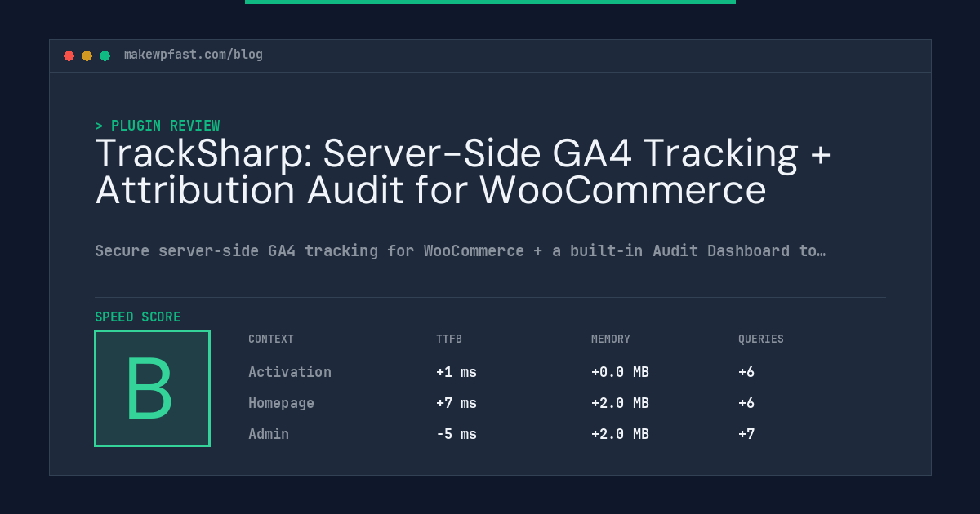Click the Admin row label

(x=269, y=434)
